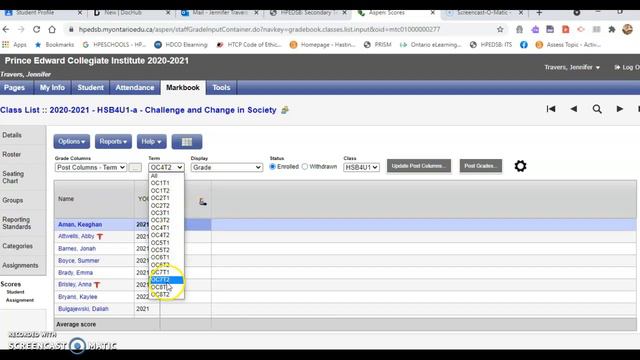Open the Apps shortcut in bookmarks bar
The image size is (640, 360).
coord(14,44)
